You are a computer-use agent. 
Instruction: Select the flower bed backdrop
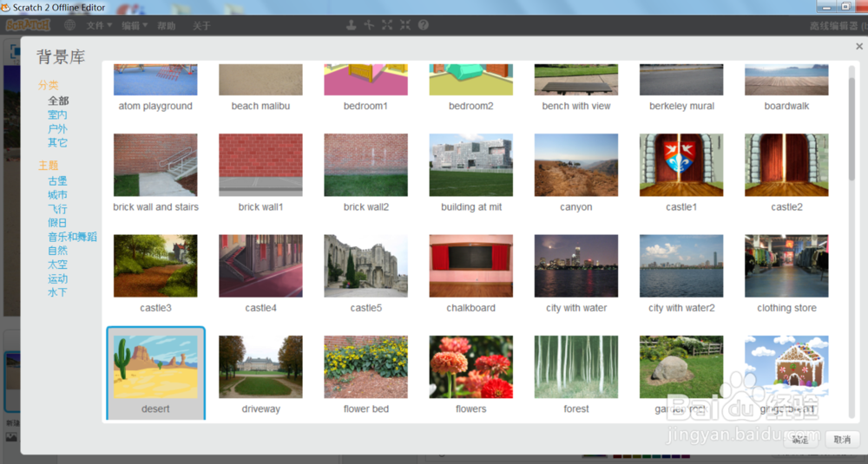(366, 375)
